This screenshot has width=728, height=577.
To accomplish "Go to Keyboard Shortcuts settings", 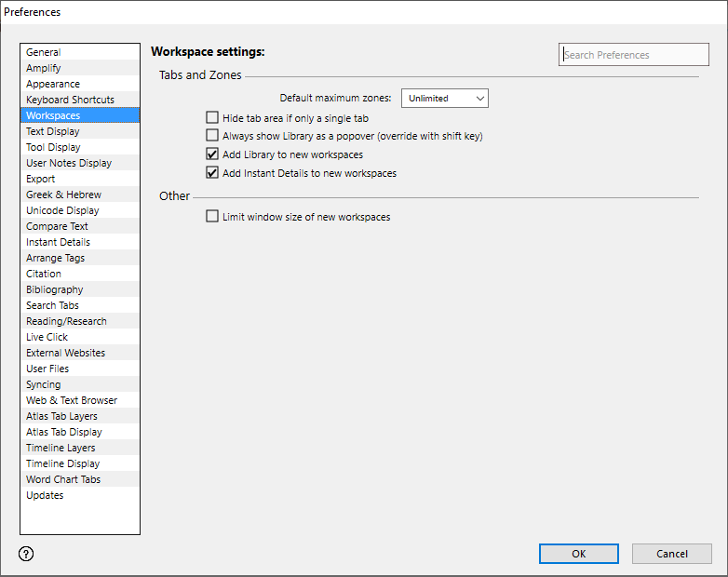I will [70, 100].
